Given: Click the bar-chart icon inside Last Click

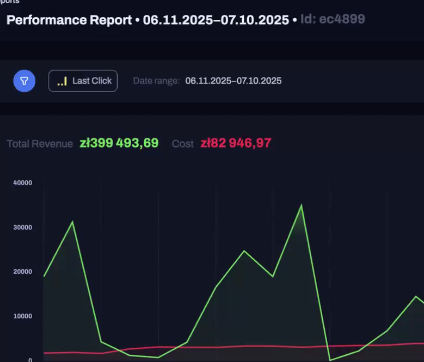Looking at the screenshot, I should coord(62,81).
